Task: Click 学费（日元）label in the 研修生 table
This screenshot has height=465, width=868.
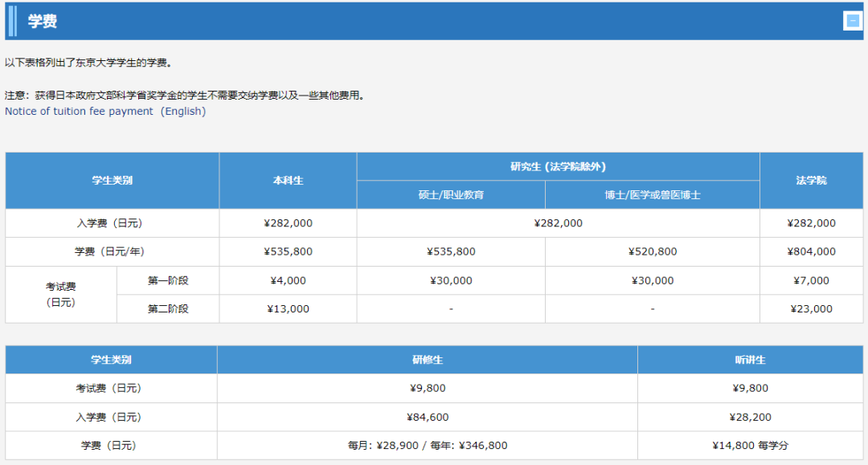Action: tap(111, 446)
